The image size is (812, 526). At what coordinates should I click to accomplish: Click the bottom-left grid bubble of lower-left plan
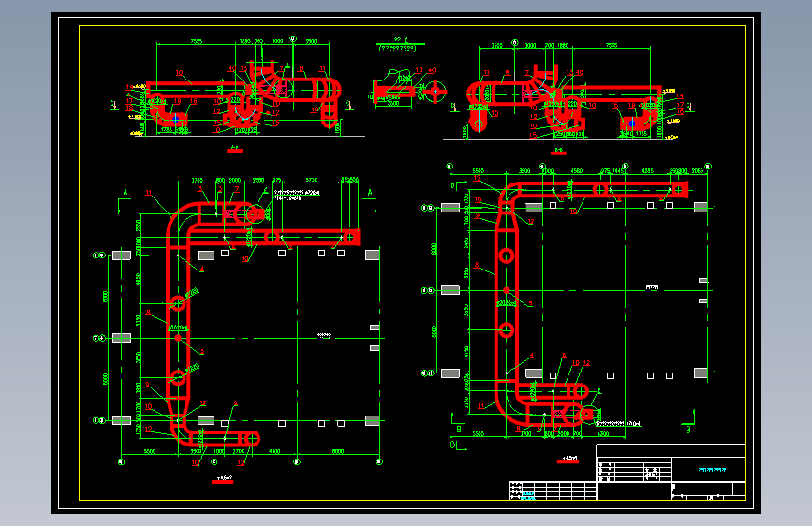tap(121, 461)
